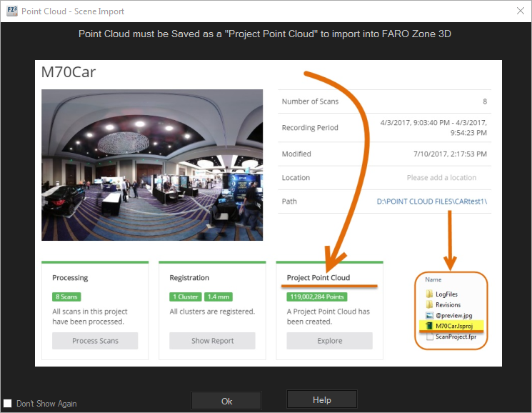Click the Registration card heading
Viewport: 532px width, 413px height.
pyautogui.click(x=189, y=278)
